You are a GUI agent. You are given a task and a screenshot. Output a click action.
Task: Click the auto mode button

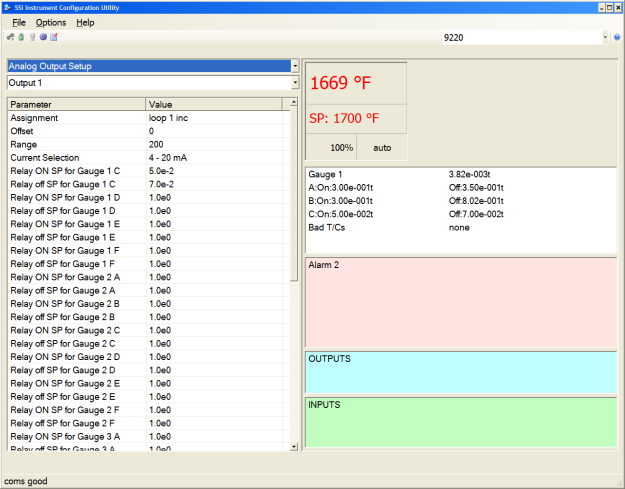tap(382, 147)
